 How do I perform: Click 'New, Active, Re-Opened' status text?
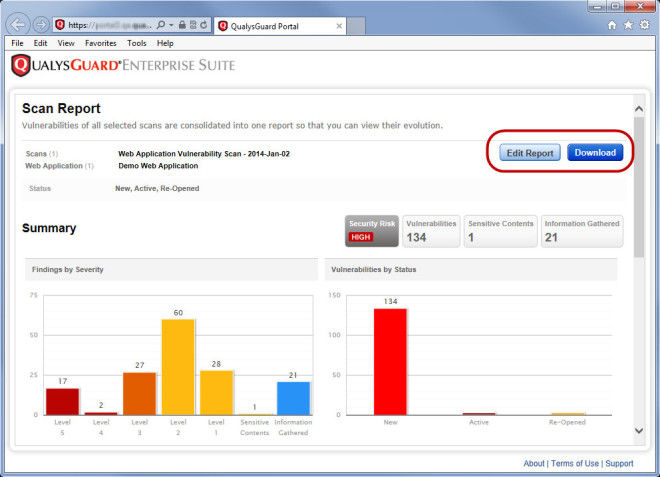tap(157, 188)
